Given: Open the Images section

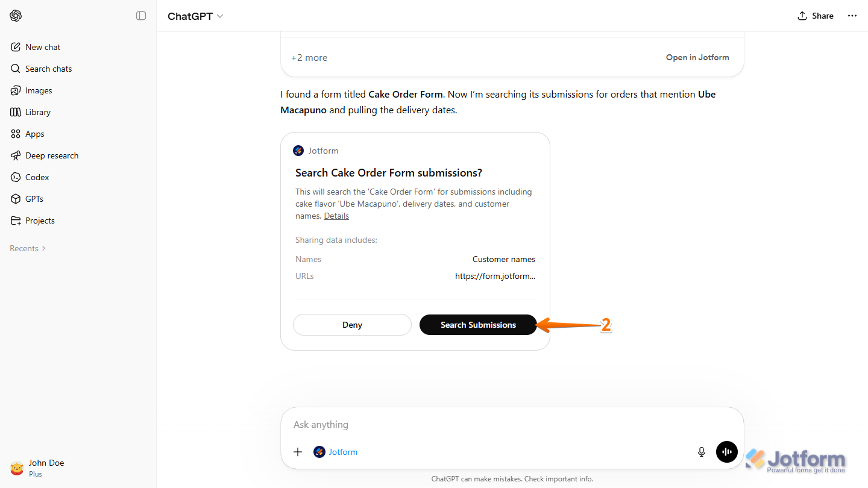Looking at the screenshot, I should pos(39,90).
